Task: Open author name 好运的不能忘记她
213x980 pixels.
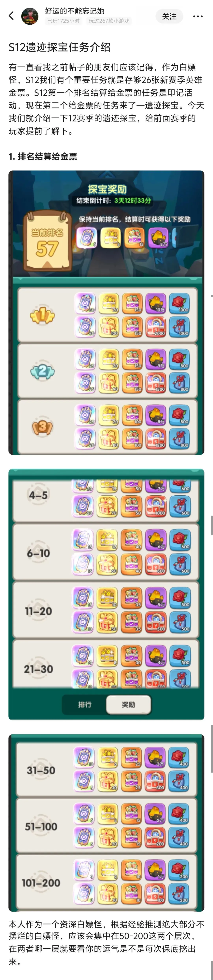Action: [74, 11]
